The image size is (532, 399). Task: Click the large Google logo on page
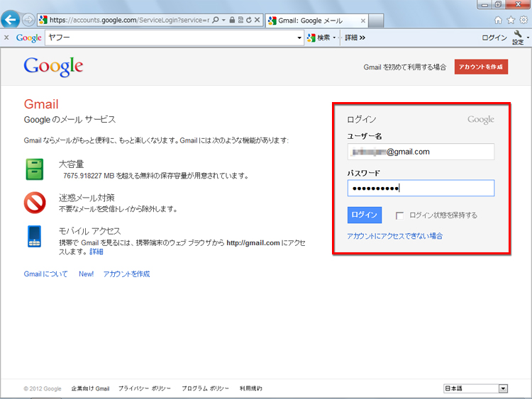(x=53, y=67)
